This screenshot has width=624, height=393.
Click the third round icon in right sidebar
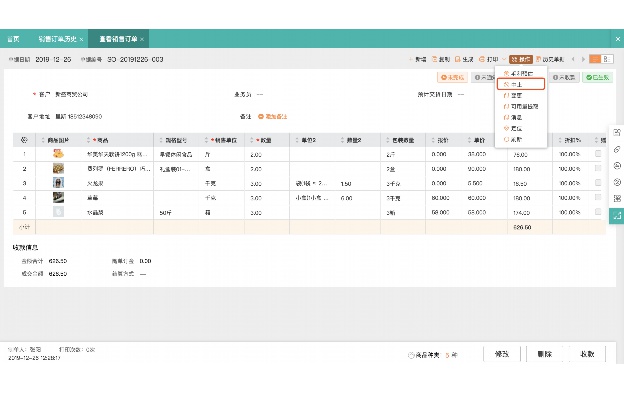click(x=617, y=165)
